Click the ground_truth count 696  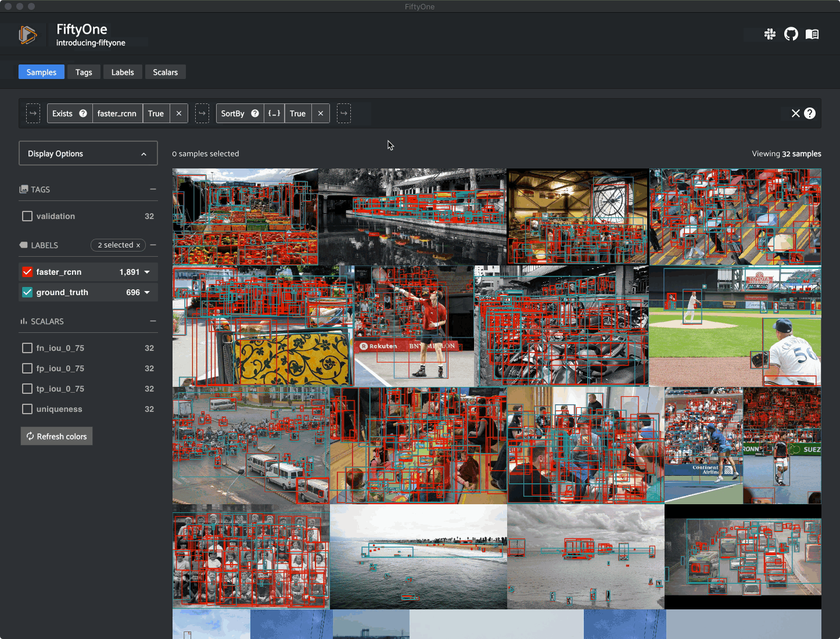coord(133,292)
